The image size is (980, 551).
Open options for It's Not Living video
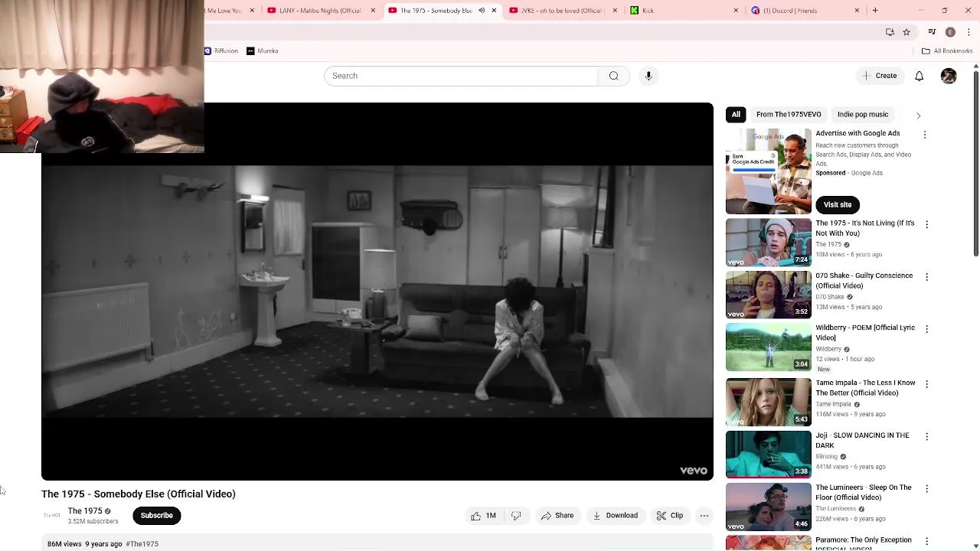[x=926, y=225]
